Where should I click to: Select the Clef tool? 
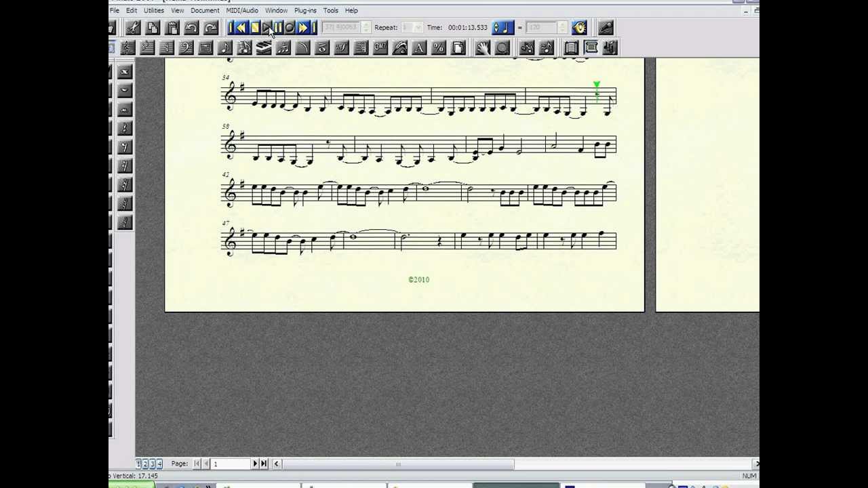tap(186, 47)
